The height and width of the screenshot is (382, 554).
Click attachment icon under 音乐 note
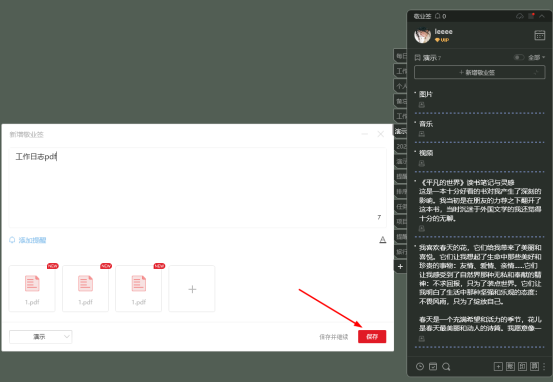(422, 134)
